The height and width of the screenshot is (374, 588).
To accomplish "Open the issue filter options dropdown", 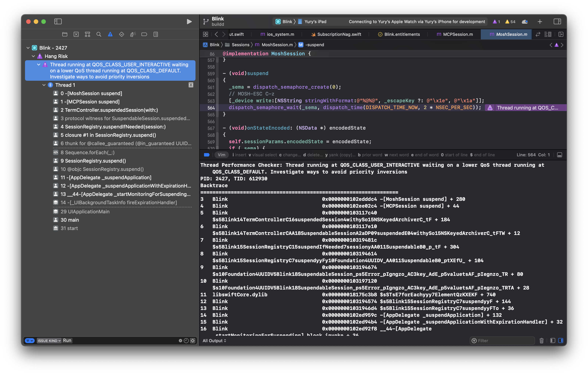I will (x=30, y=340).
